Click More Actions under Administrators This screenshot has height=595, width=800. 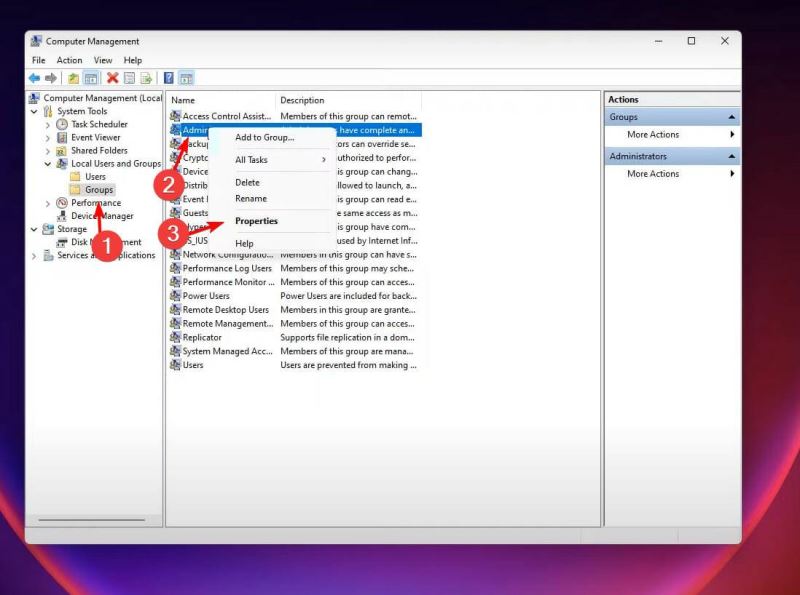point(652,174)
